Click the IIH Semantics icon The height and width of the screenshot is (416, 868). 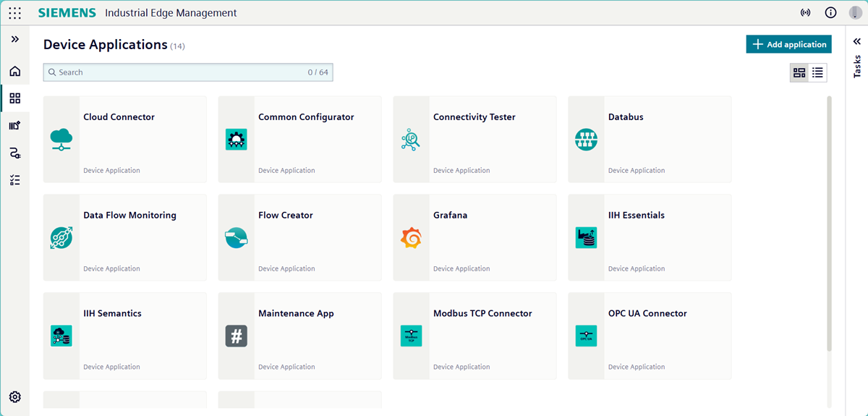click(61, 336)
